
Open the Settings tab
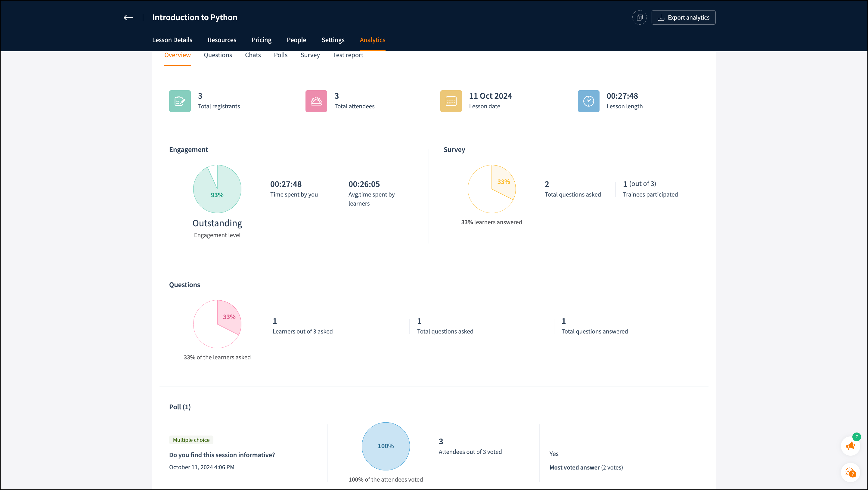click(333, 40)
